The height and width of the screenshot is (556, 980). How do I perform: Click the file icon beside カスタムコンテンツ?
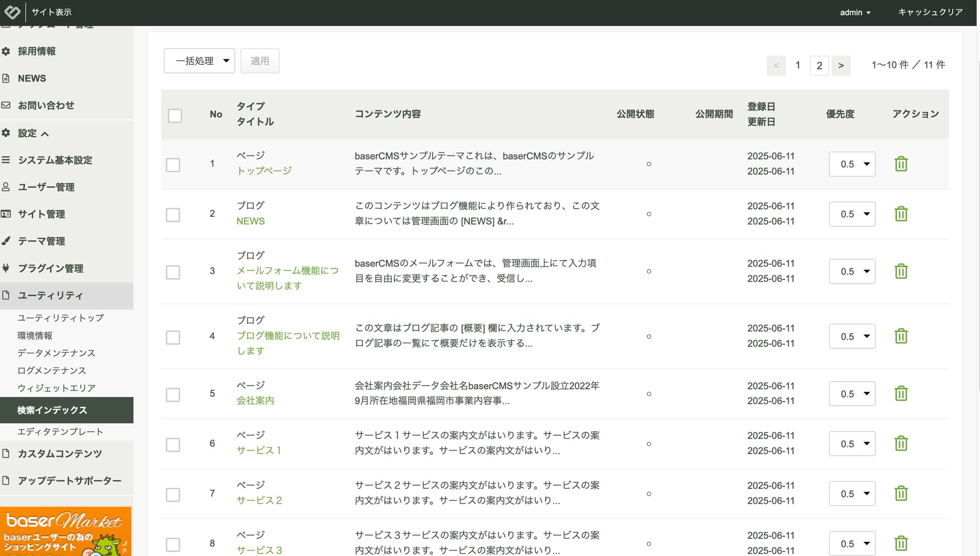tap(6, 453)
